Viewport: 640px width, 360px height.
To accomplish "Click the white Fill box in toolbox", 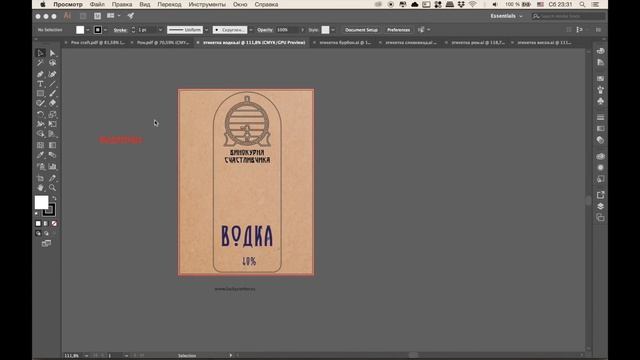I will 41,202.
